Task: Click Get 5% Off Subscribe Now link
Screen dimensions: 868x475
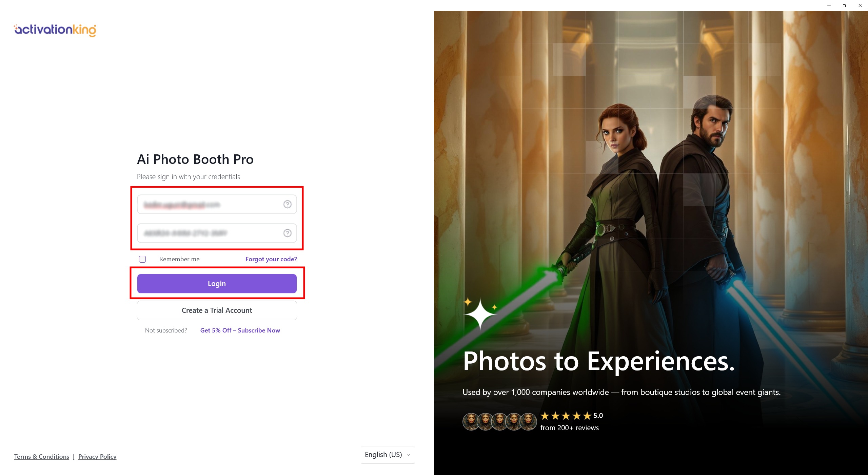Action: pos(240,330)
